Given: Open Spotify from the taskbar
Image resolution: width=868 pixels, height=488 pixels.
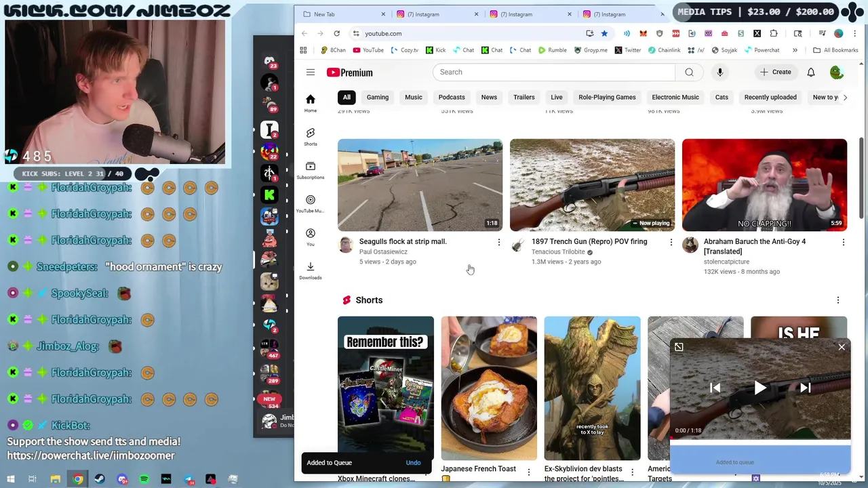Looking at the screenshot, I should click(144, 479).
